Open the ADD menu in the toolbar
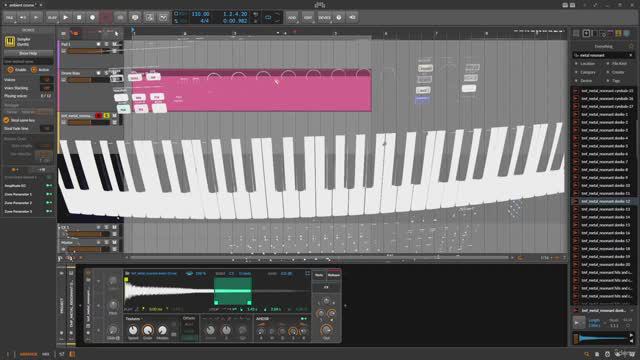The width and height of the screenshot is (640, 360). 292,18
